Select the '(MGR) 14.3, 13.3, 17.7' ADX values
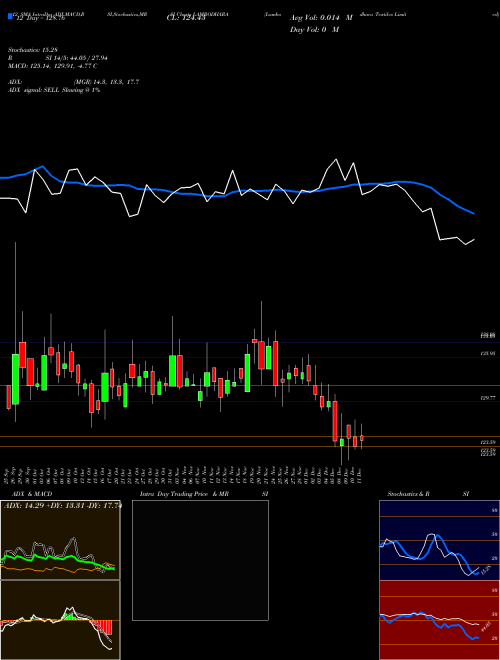Screen dimensions: 500x660 coord(106,82)
